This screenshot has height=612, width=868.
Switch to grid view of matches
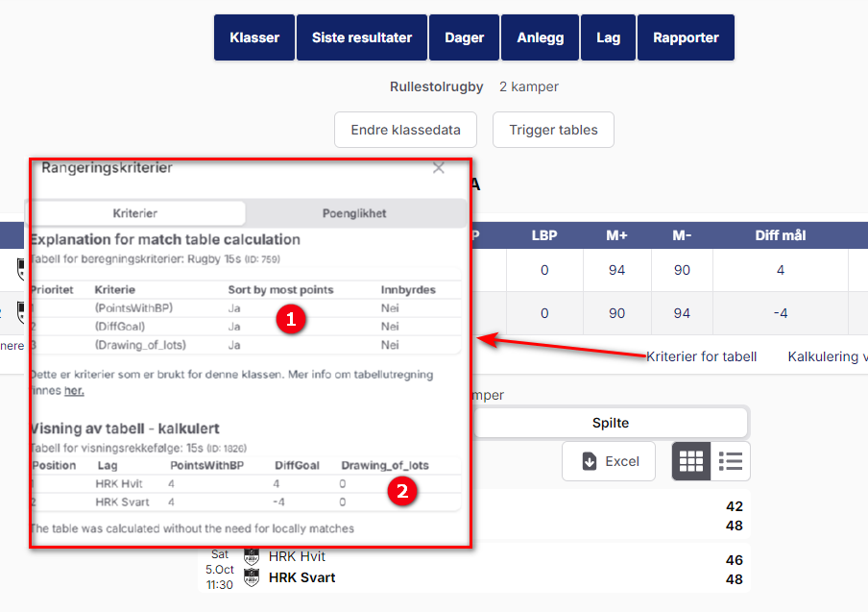(691, 461)
